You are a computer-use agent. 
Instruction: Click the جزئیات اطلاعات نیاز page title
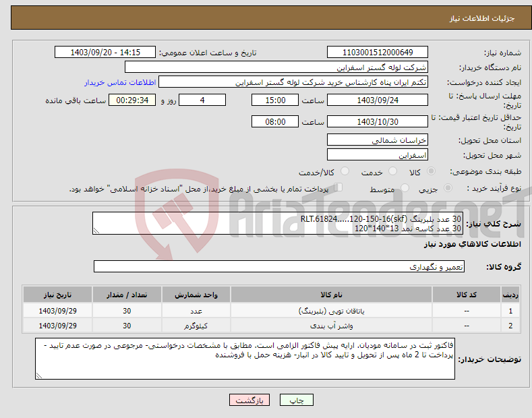coord(482,18)
